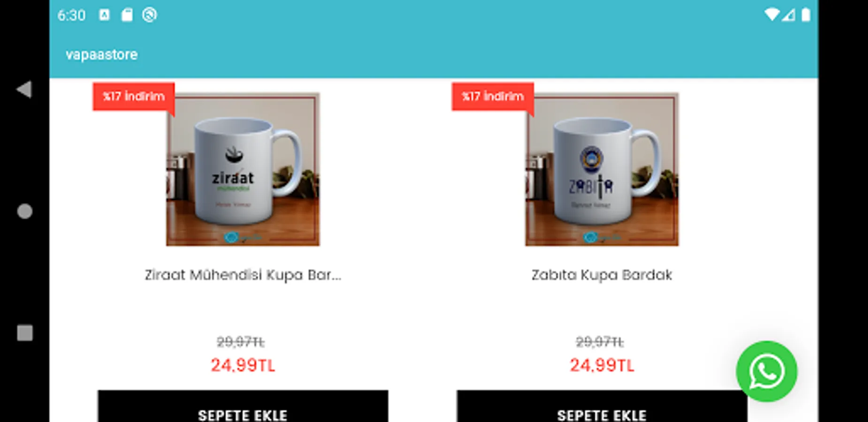The width and height of the screenshot is (868, 422).
Task: Tap the vapaastore app title
Action: tap(101, 54)
